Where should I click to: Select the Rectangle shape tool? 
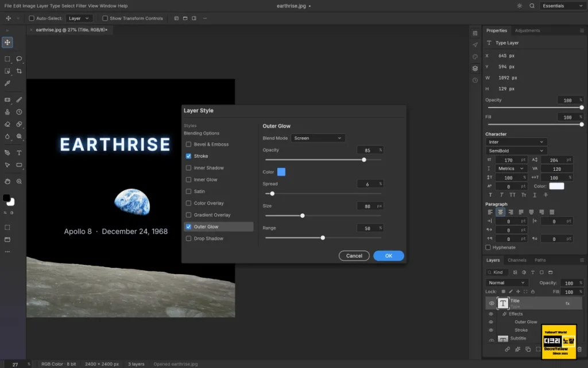(x=19, y=165)
